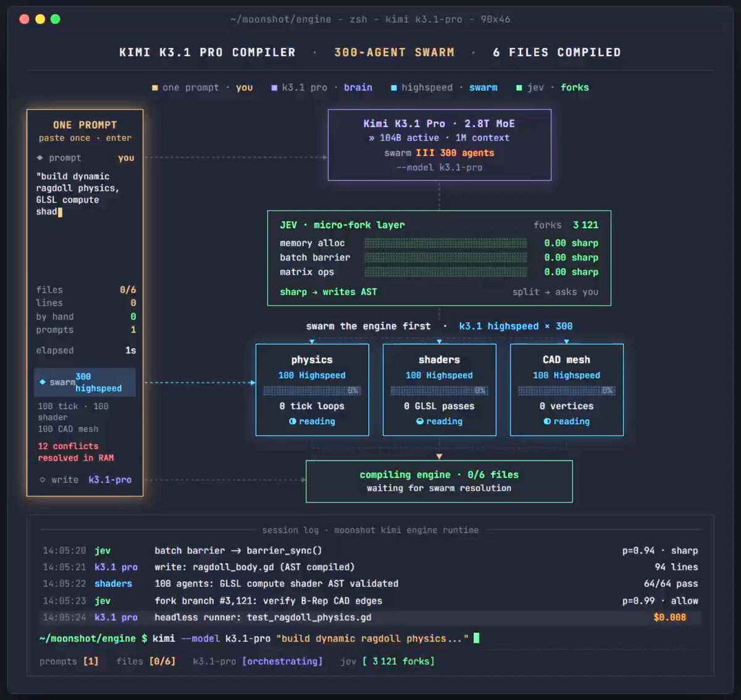Image resolution: width=741 pixels, height=700 pixels.
Task: Click the "split → asks you" text
Action: click(555, 292)
